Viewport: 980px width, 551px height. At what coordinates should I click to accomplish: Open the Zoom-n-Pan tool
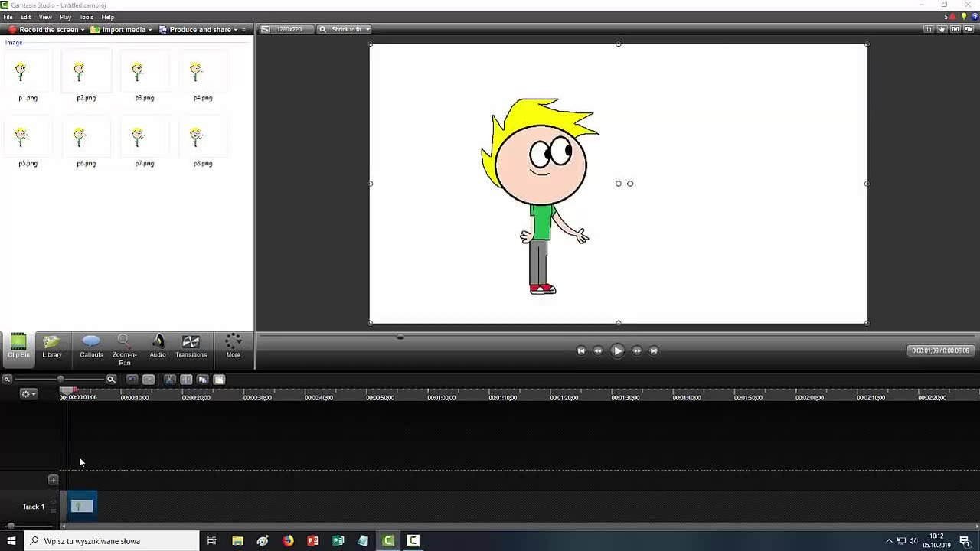point(124,349)
